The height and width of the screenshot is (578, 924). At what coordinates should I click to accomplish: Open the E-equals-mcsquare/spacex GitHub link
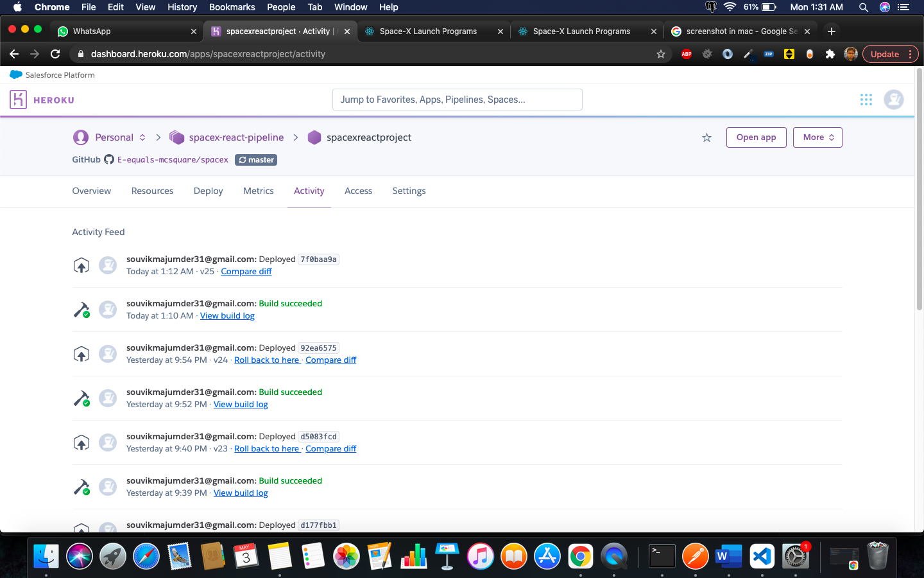173,160
